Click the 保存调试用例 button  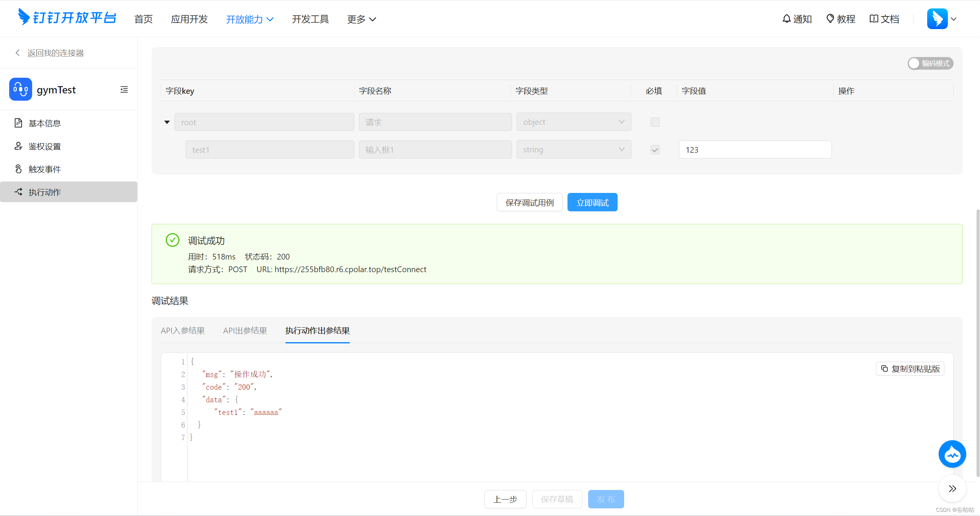pos(530,202)
